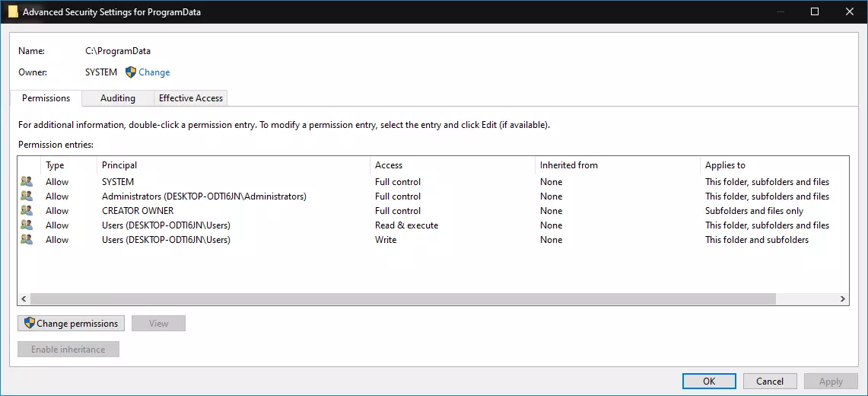Click Users principal in the Write row

click(166, 239)
